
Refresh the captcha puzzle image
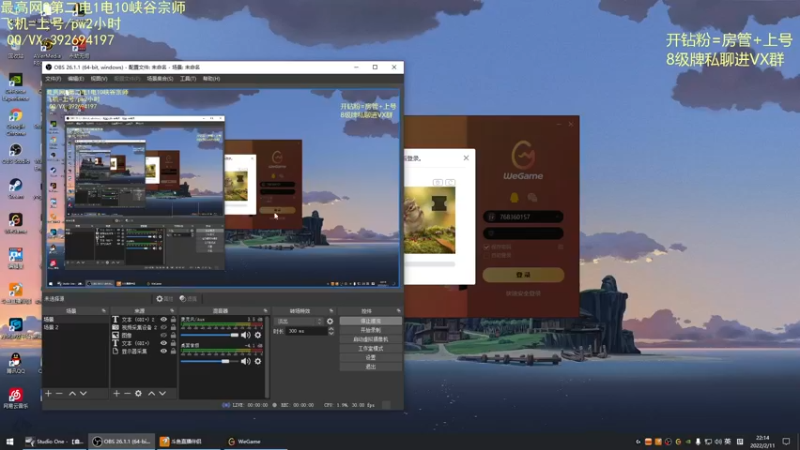pos(450,182)
